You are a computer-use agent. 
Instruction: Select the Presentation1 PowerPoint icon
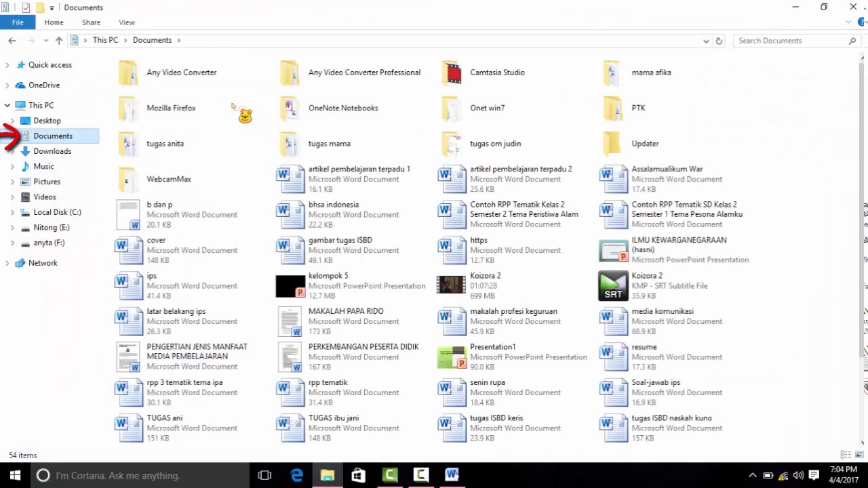coord(452,357)
